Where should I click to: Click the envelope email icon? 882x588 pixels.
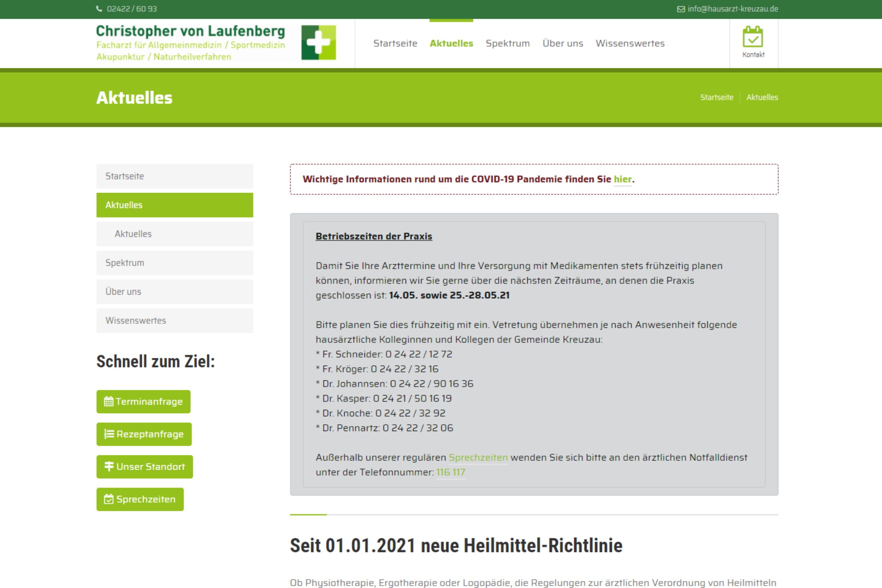(681, 9)
